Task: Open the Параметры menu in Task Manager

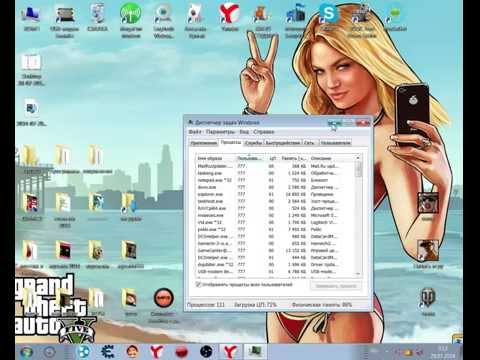Action: pyautogui.click(x=220, y=132)
